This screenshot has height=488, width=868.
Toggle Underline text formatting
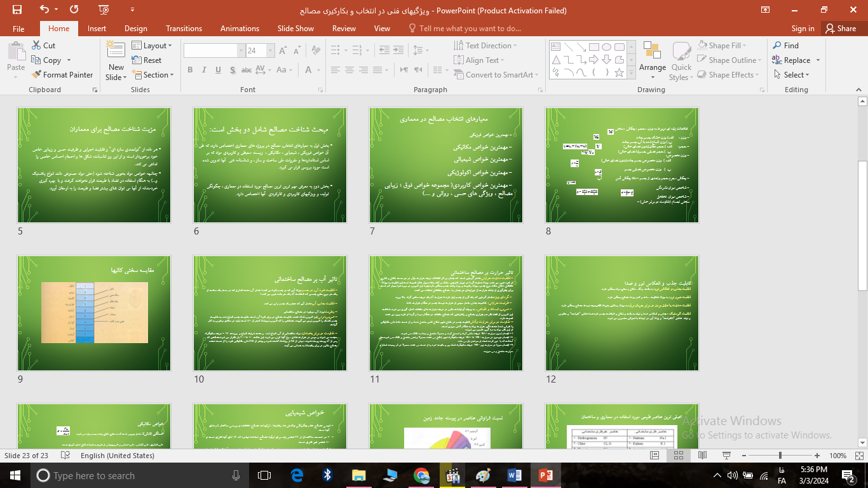pyautogui.click(x=218, y=70)
